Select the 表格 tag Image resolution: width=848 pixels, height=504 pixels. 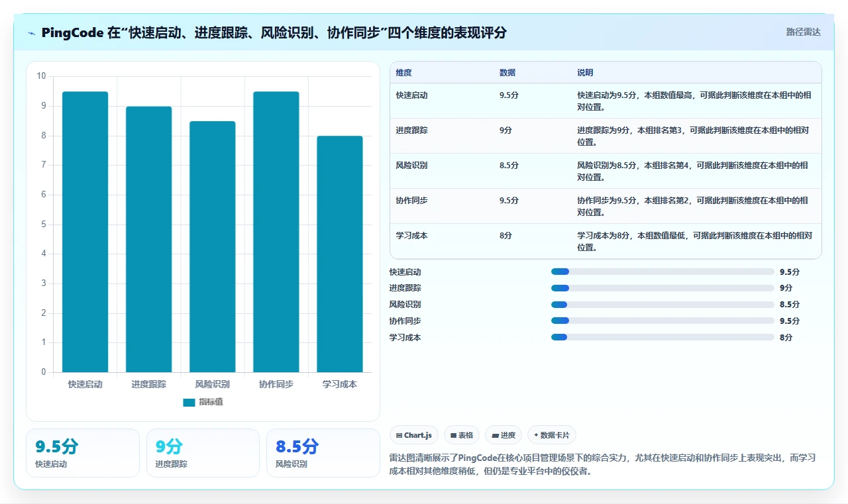(x=461, y=435)
